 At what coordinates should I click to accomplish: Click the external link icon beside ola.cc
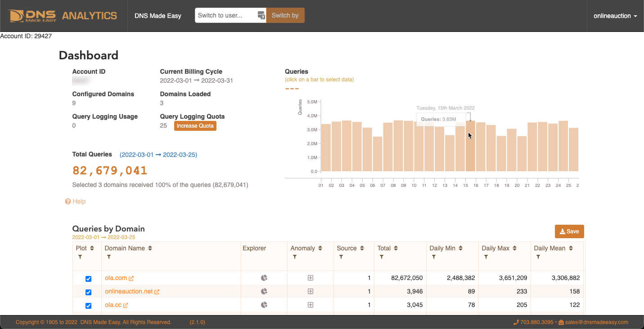[x=126, y=306]
